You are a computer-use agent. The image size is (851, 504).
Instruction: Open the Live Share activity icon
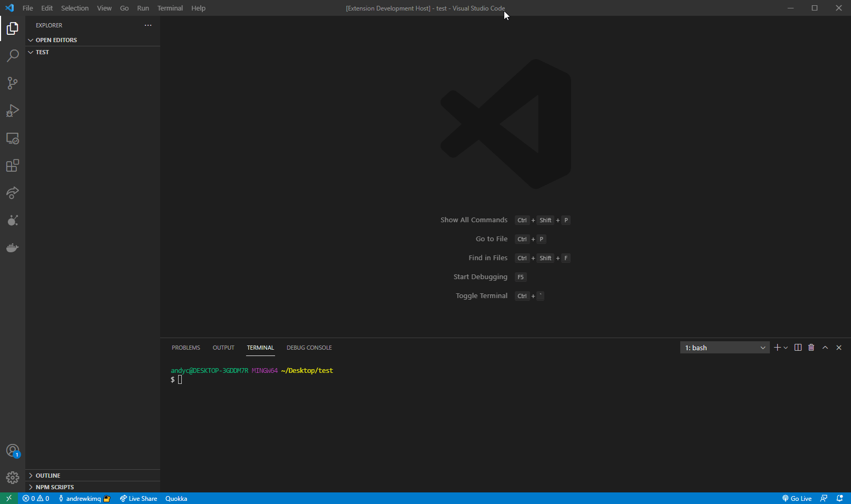click(x=13, y=193)
